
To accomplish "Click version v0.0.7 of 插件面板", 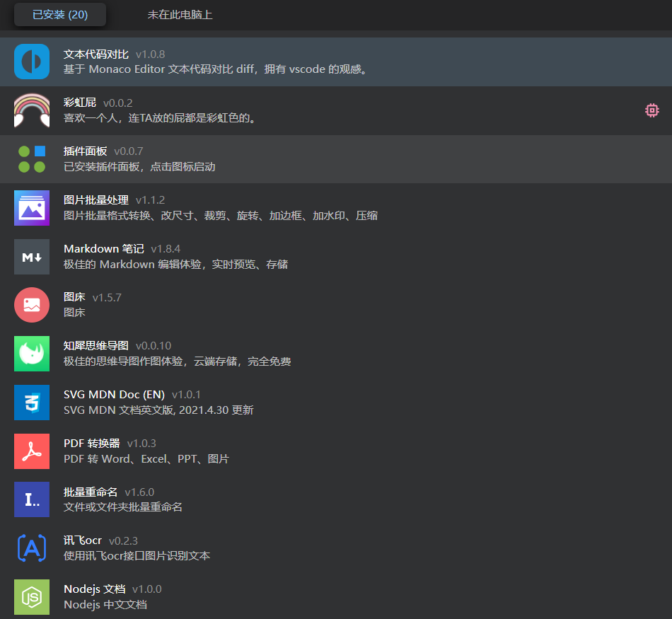I will (129, 151).
